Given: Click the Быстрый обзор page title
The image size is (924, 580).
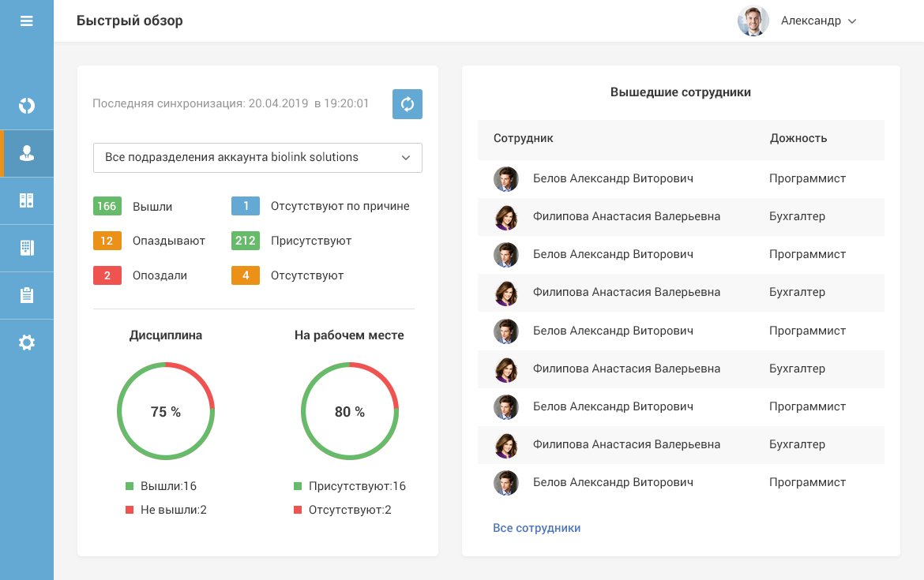Looking at the screenshot, I should 130,21.
